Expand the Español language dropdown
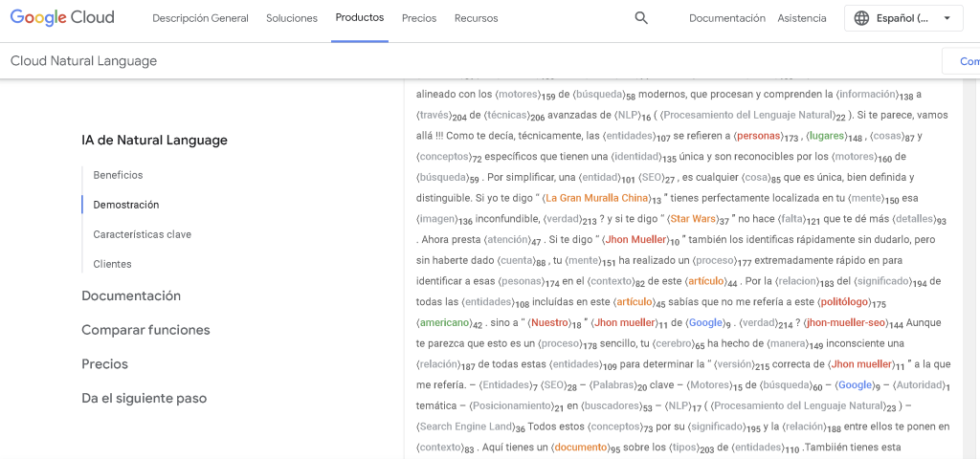This screenshot has height=459, width=980. [947, 18]
